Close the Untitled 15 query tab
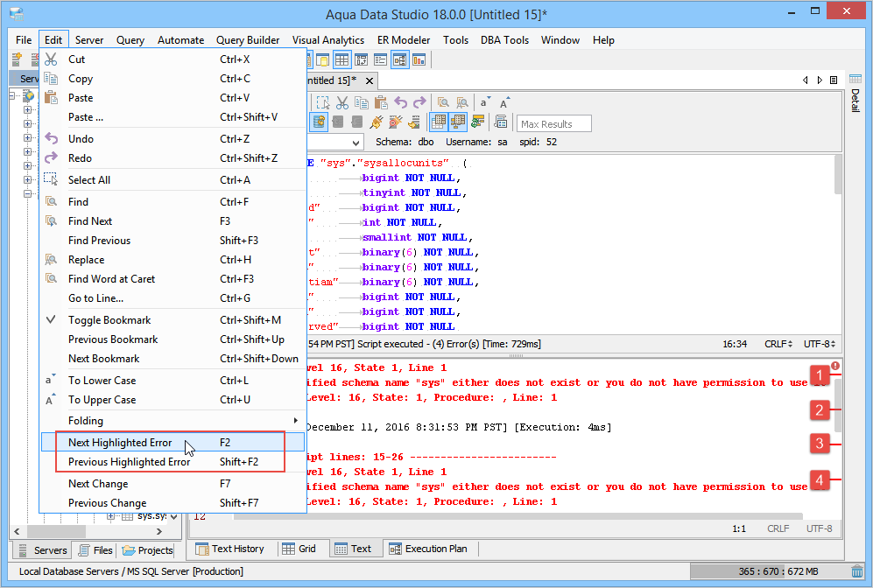 click(x=370, y=80)
